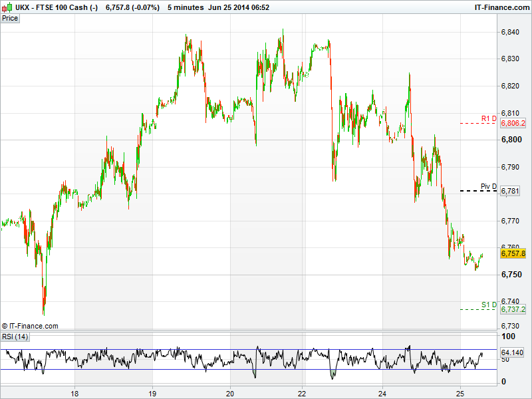
Task: Select the 5 minutes timeframe text
Action: 185,7
